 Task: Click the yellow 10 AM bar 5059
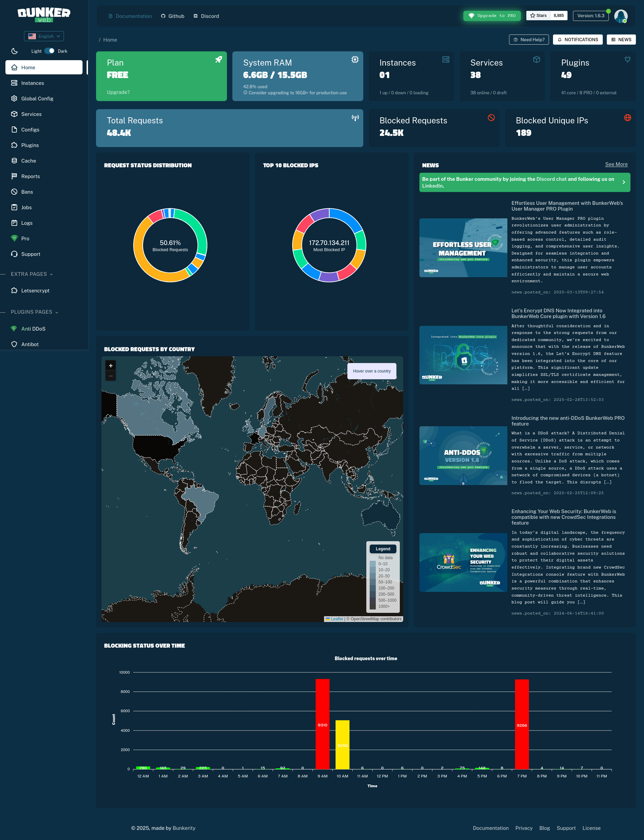342,745
